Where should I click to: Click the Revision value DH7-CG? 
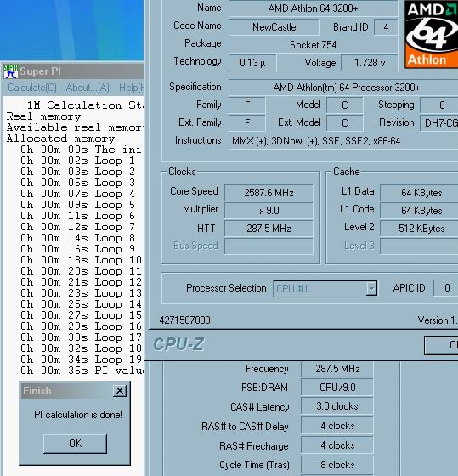coord(439,123)
